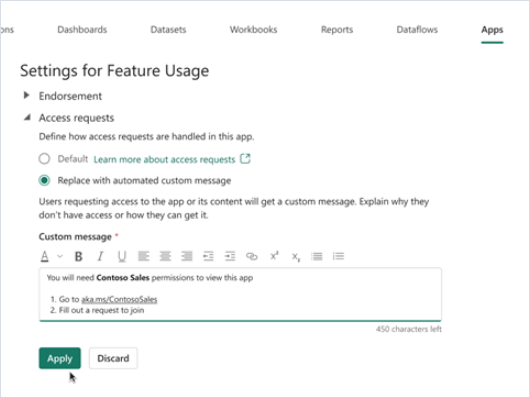
Task: Click the 'Settings for Feature Usage' heading
Action: pos(115,71)
